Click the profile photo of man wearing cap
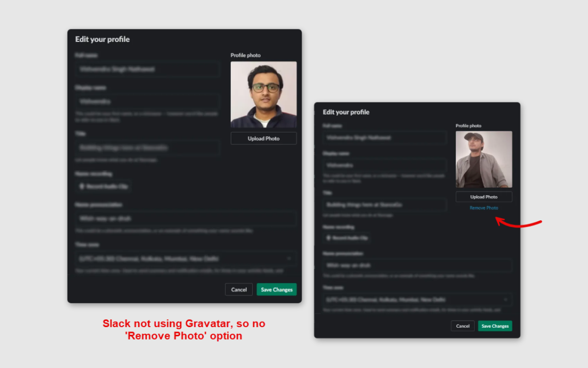Image resolution: width=588 pixels, height=368 pixels. tap(483, 159)
